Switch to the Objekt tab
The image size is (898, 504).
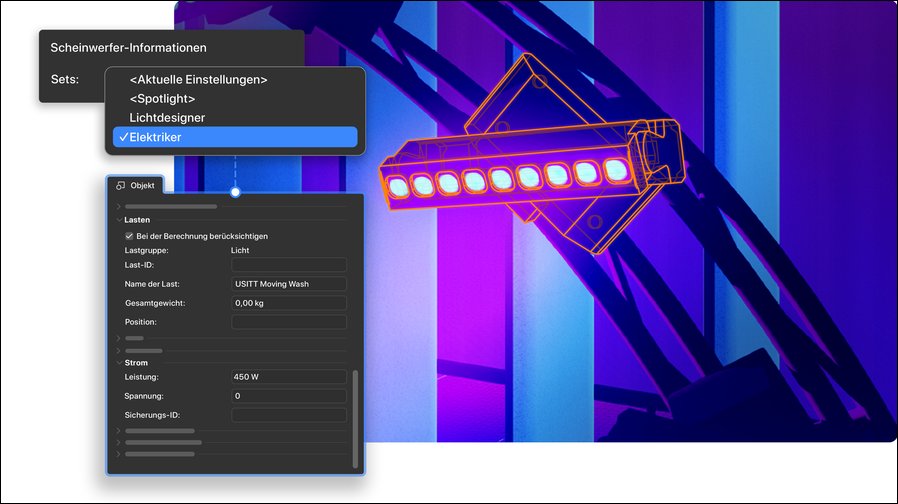[x=136, y=186]
